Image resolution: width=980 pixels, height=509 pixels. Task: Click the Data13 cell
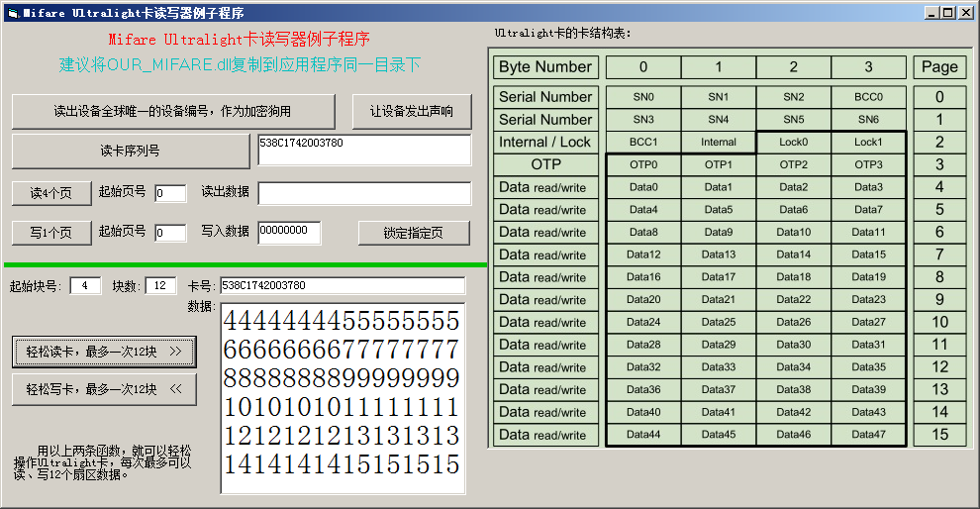coord(719,254)
